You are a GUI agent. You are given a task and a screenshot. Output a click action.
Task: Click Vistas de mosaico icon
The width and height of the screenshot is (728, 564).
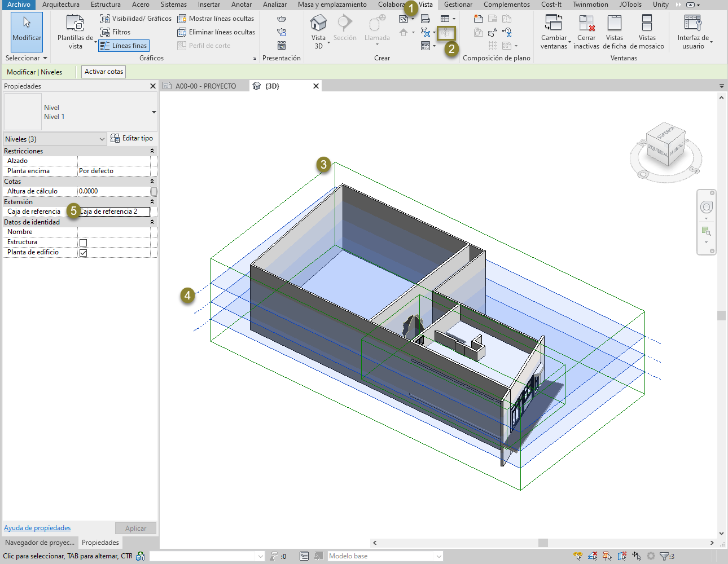tap(647, 23)
